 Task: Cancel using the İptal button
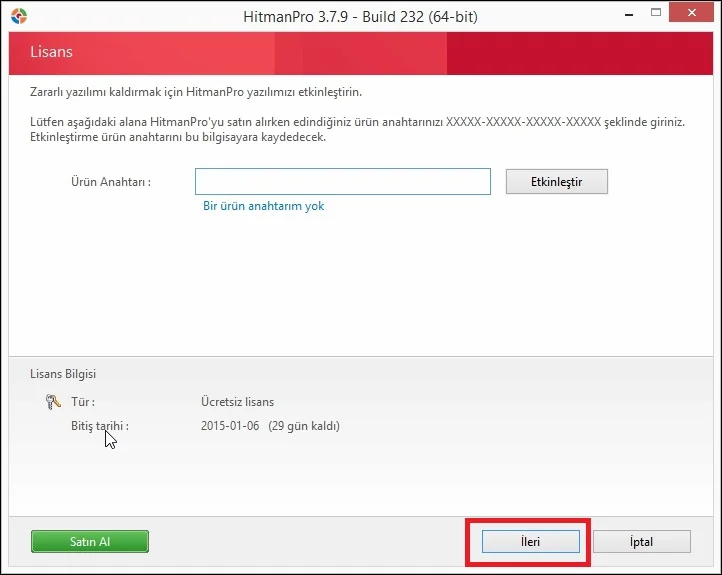(x=641, y=541)
